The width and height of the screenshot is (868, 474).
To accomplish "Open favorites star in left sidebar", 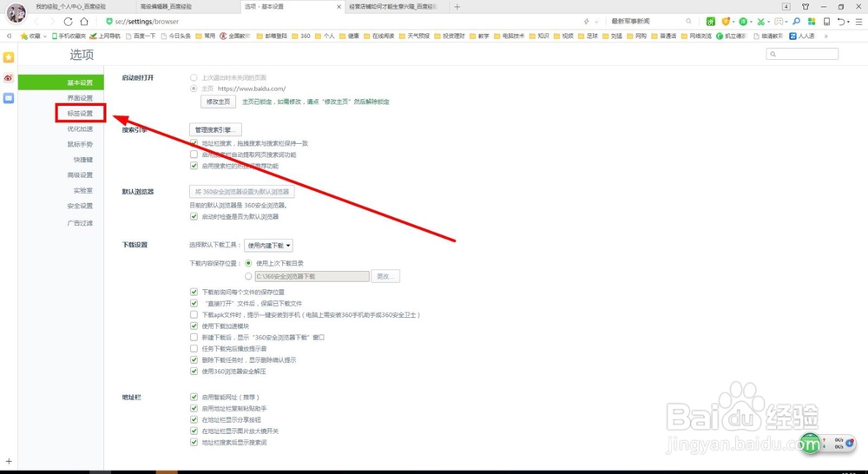I will tap(9, 57).
